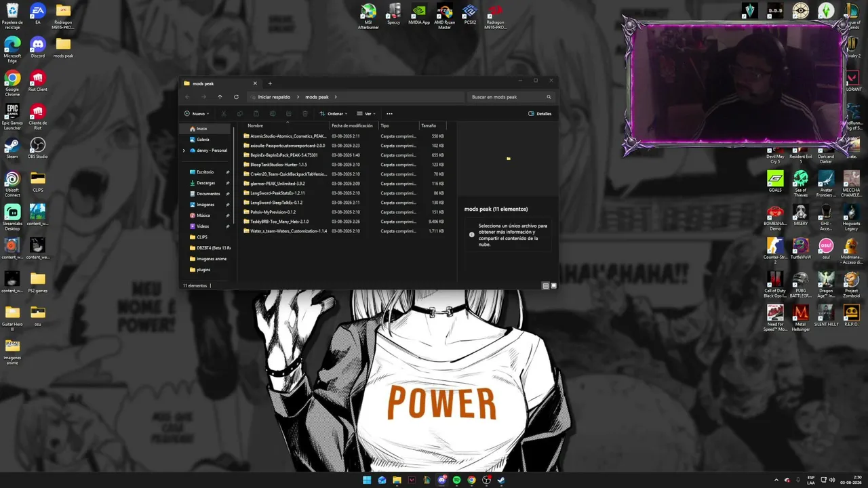Select the Metal Hellsinger desktop icon

(x=800, y=318)
